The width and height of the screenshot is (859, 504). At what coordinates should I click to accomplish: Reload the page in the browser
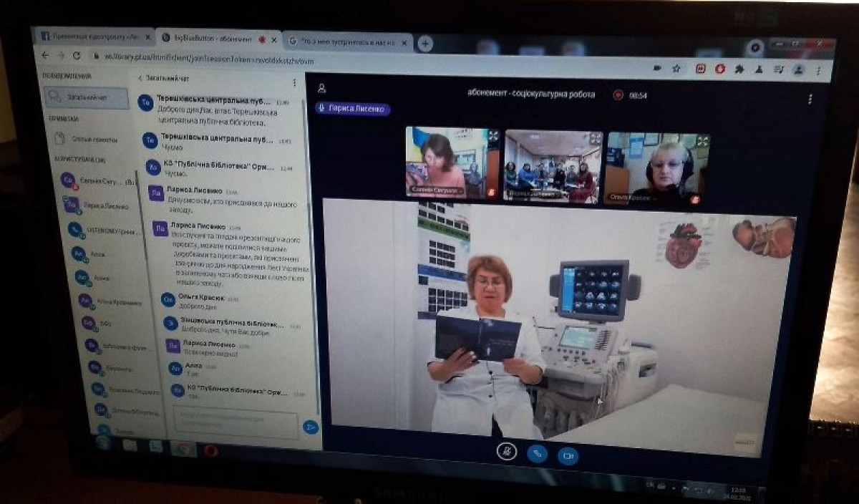point(77,55)
